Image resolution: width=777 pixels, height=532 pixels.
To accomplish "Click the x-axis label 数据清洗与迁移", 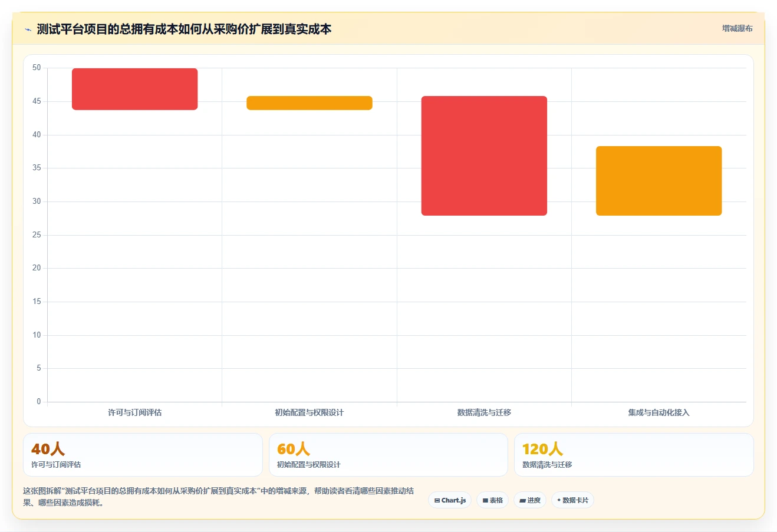I will [x=484, y=412].
